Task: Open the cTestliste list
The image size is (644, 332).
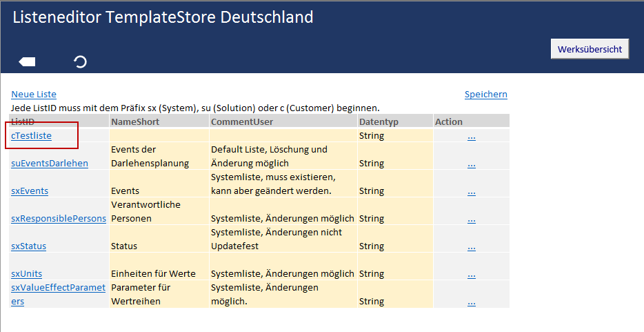Action: 32,135
